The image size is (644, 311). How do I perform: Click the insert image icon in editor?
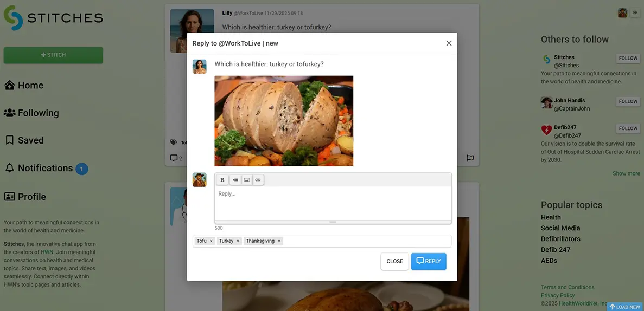coord(246,180)
